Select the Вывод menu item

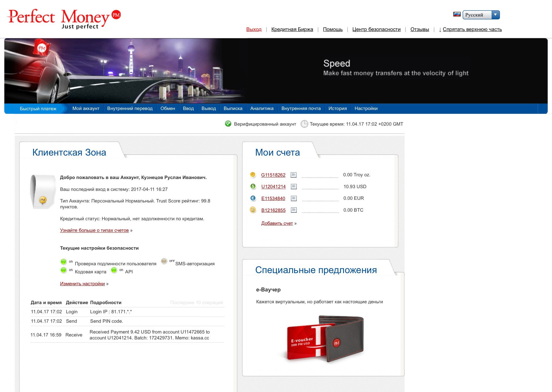pyautogui.click(x=209, y=108)
